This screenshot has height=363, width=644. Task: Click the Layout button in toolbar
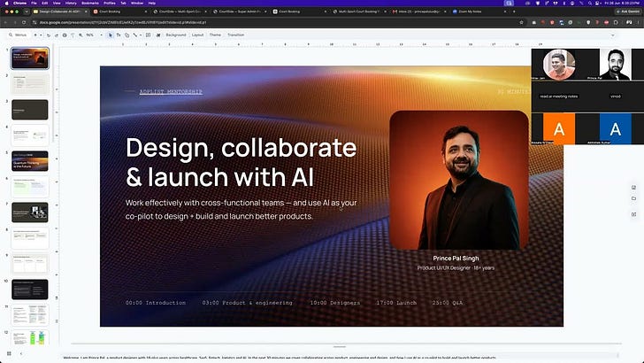(197, 35)
